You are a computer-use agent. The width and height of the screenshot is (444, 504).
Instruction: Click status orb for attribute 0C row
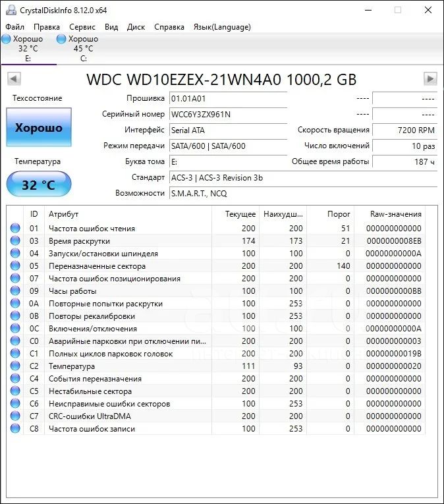pos(15,329)
